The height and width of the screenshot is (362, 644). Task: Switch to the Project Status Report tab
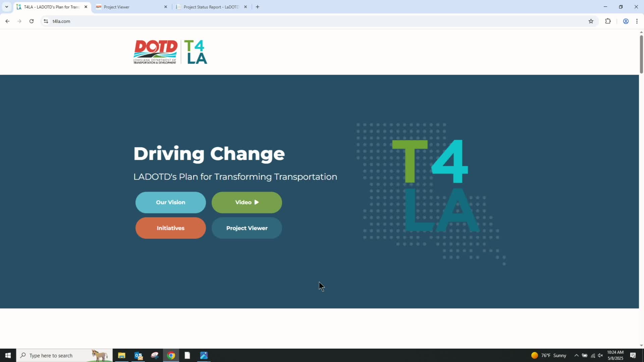211,7
